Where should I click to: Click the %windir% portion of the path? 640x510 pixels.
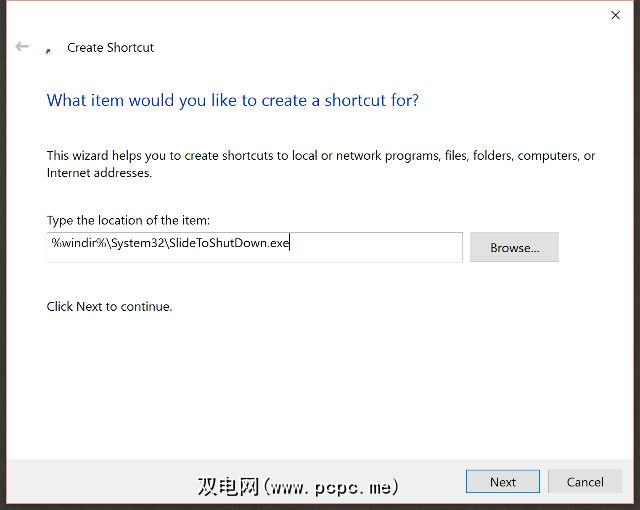pos(73,241)
